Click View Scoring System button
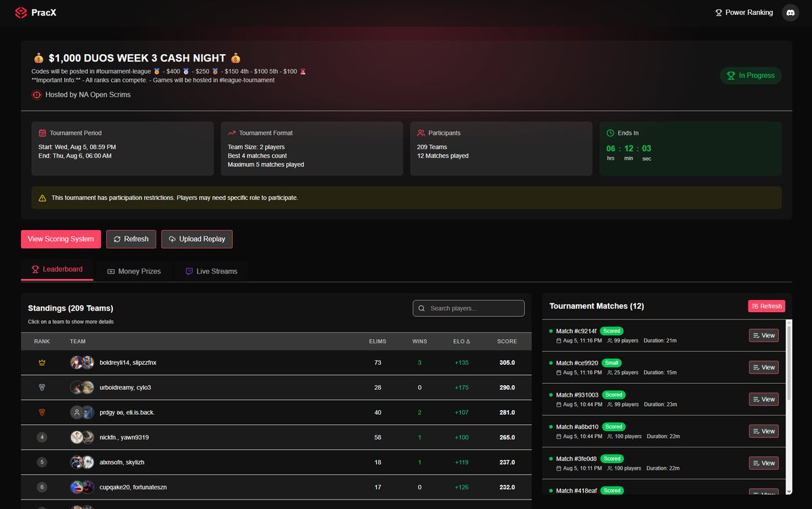Image resolution: width=812 pixels, height=509 pixels. [x=61, y=239]
